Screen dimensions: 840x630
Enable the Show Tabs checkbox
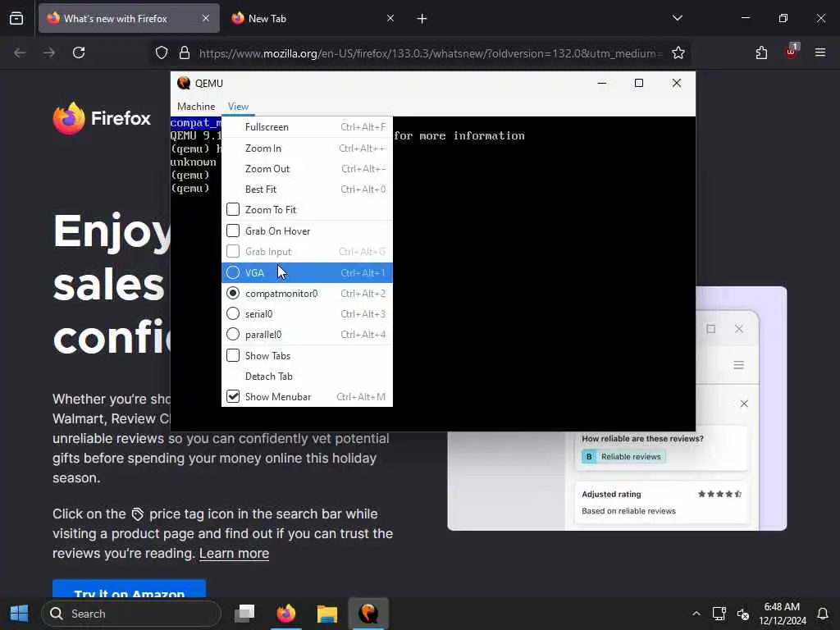click(233, 356)
